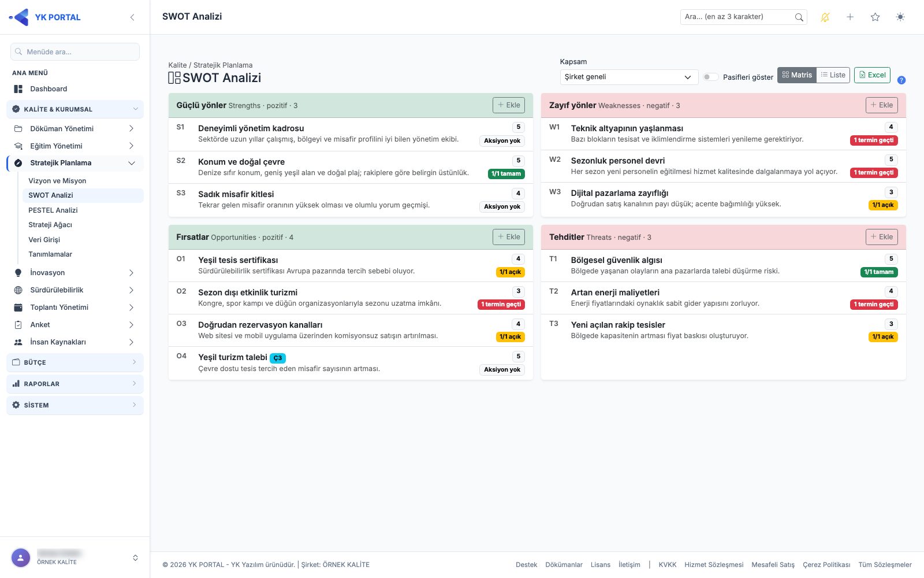
Task: Click Ekle in Güçlü yönler header
Action: coord(509,105)
